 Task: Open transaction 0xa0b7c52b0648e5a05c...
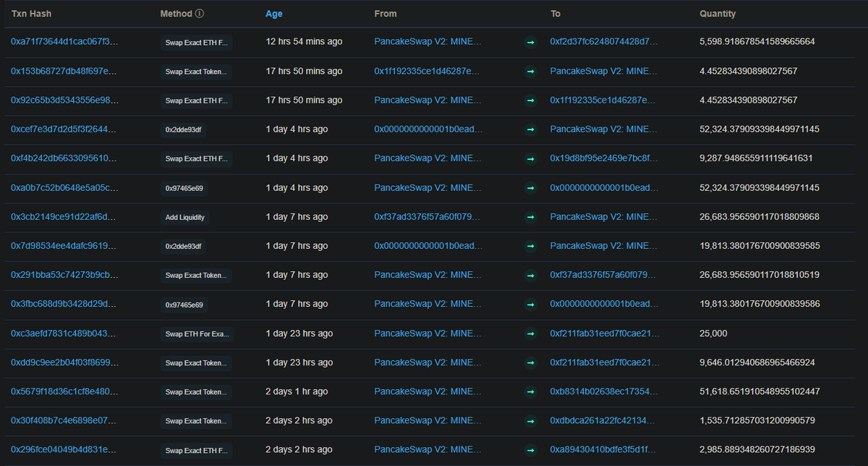click(x=64, y=187)
